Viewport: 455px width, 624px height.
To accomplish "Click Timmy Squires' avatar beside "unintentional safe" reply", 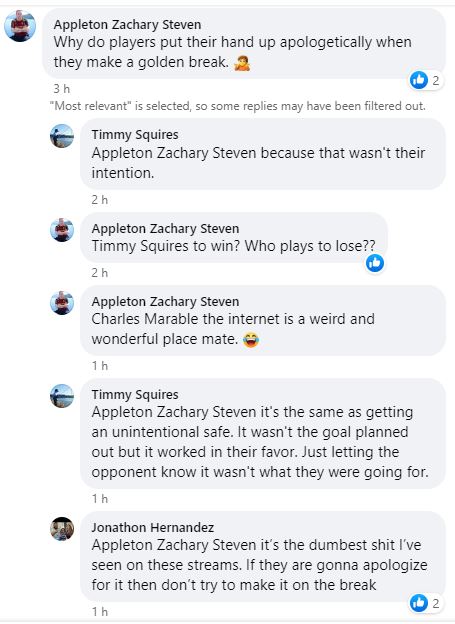I will [x=62, y=396].
